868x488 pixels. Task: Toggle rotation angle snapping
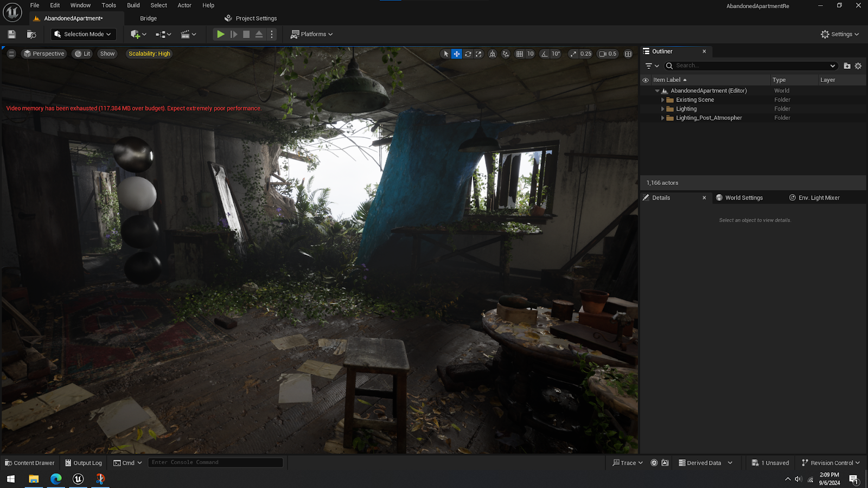pos(545,54)
